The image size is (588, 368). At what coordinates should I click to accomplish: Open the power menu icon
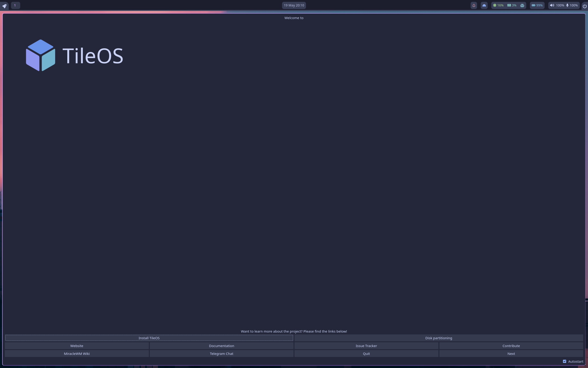pos(585,6)
